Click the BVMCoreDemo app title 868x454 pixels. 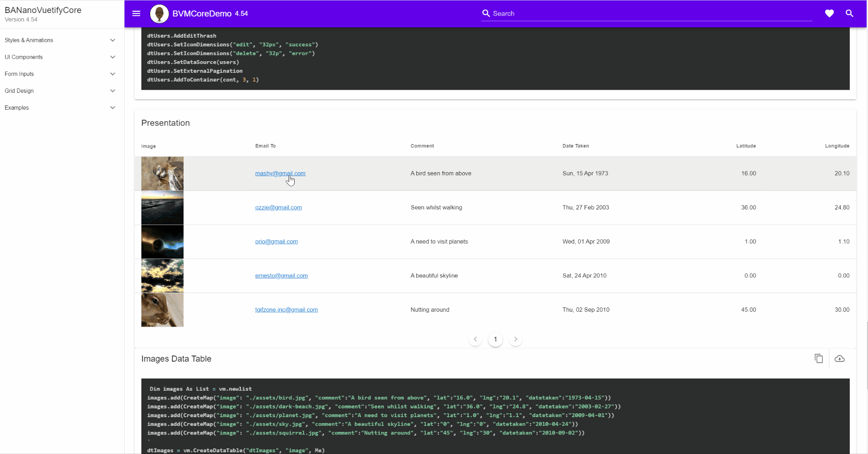(202, 13)
